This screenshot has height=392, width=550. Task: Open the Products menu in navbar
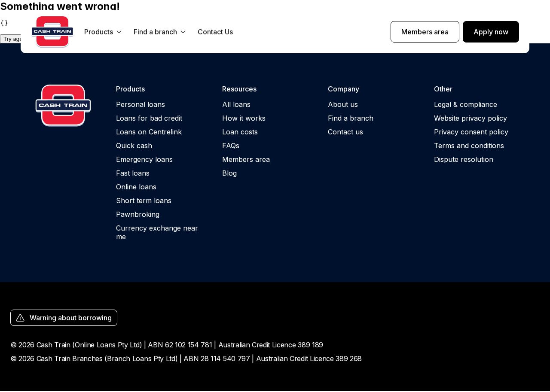click(x=103, y=32)
